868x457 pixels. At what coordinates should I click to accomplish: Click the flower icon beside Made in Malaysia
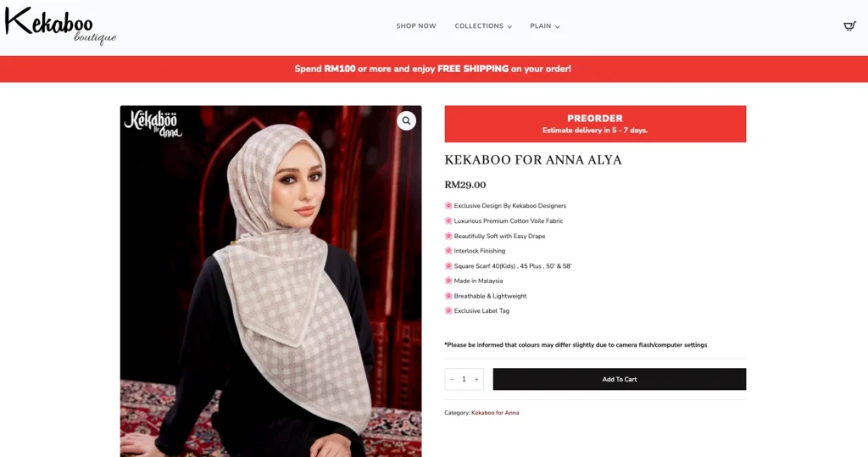(x=448, y=281)
